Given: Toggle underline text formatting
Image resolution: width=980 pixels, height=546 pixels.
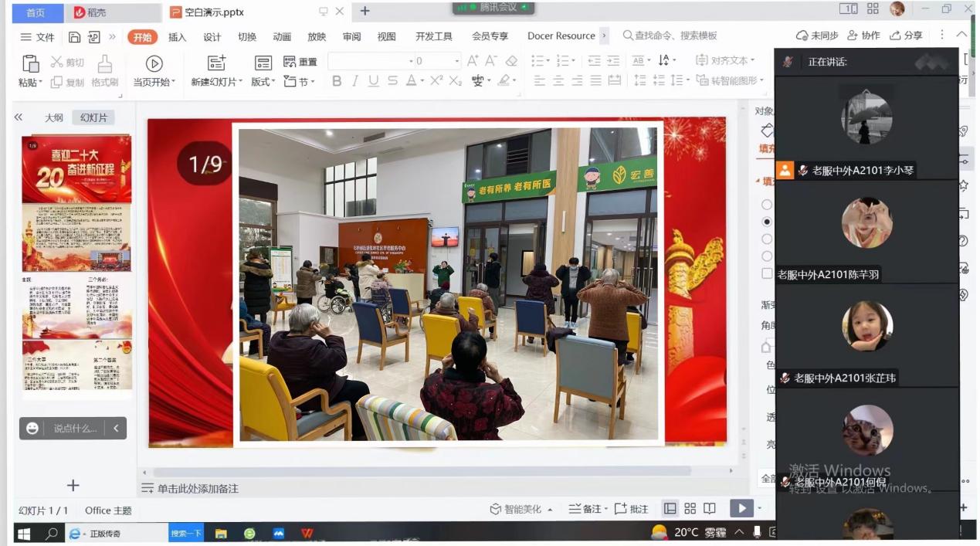Looking at the screenshot, I should click(x=374, y=81).
